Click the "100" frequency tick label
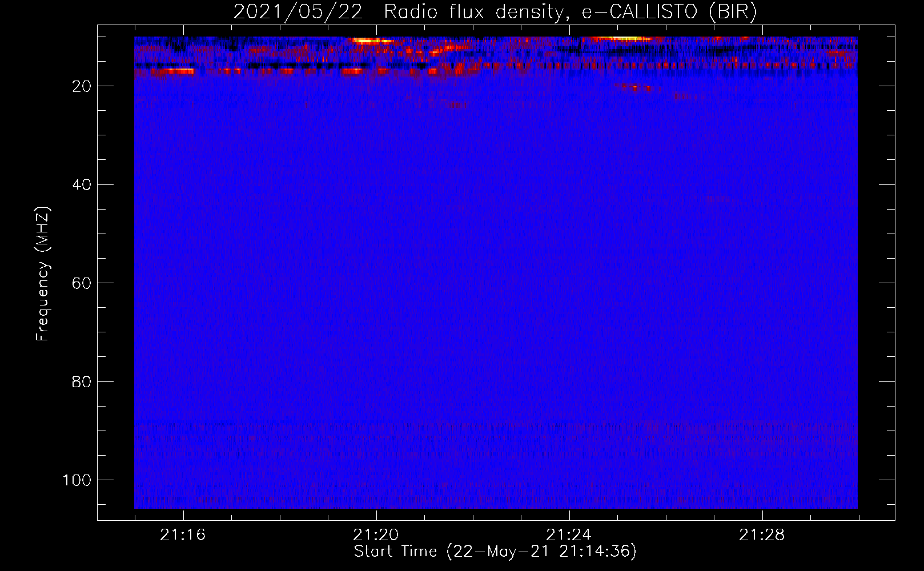 click(x=77, y=480)
